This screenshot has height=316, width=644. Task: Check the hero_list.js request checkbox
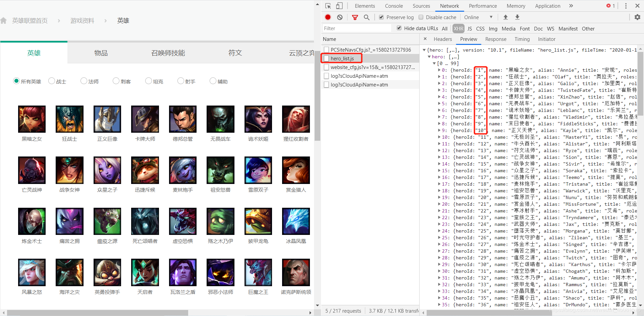[x=326, y=59]
